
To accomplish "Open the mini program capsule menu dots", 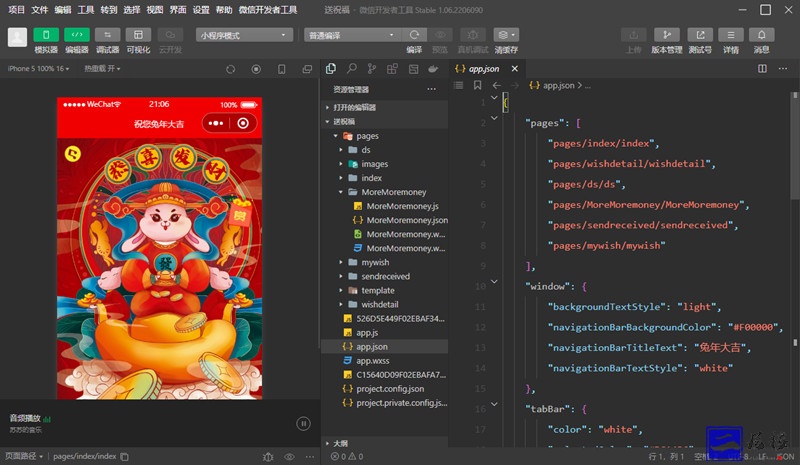I will [216, 123].
